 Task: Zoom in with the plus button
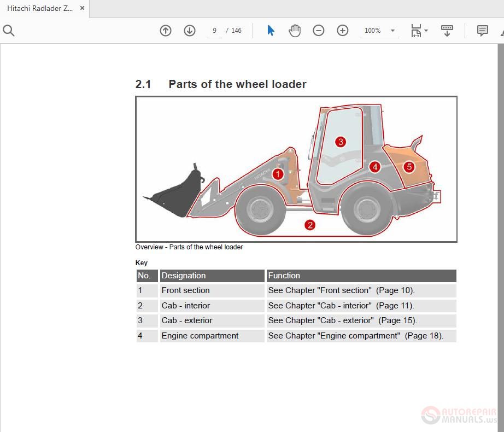(x=343, y=31)
